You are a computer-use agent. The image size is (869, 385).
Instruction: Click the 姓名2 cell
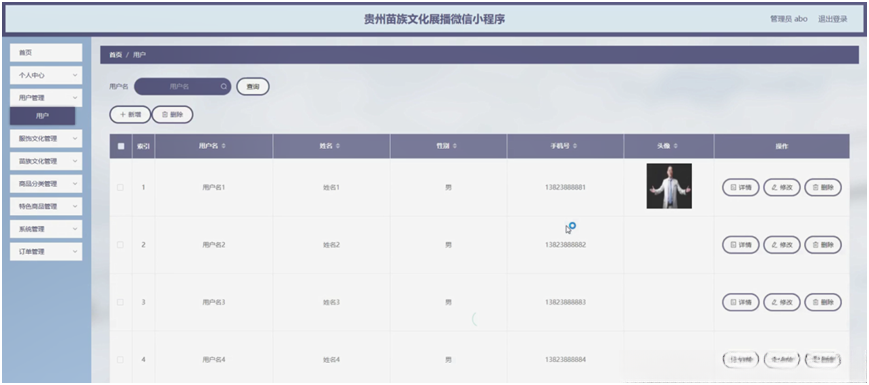tap(331, 245)
